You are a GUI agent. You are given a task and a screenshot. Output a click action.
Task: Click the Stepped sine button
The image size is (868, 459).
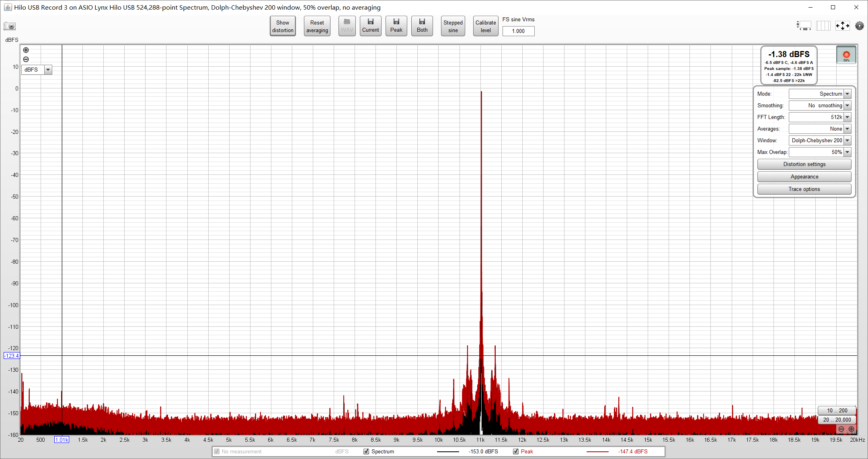453,26
